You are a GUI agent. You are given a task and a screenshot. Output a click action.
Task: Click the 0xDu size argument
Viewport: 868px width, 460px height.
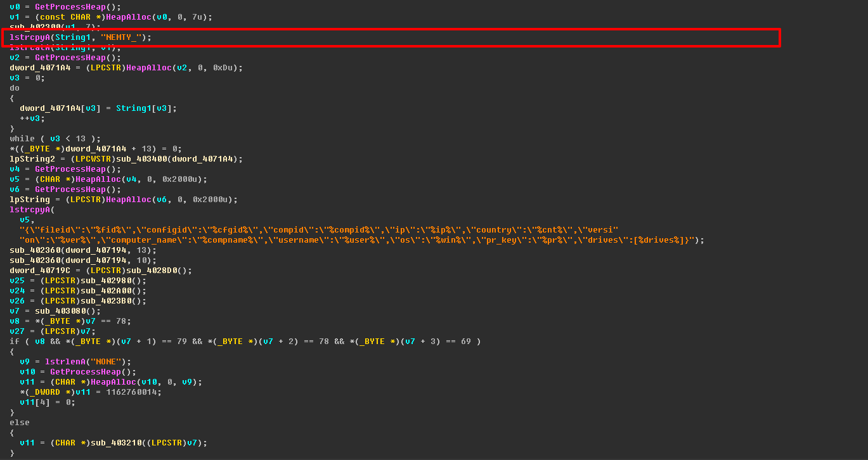pos(223,68)
